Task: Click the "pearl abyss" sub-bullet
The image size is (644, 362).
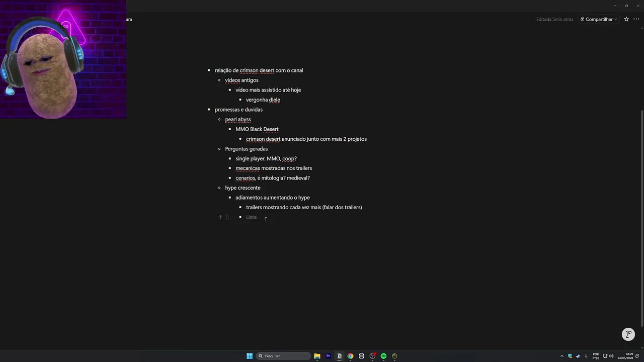Action: pos(238,120)
